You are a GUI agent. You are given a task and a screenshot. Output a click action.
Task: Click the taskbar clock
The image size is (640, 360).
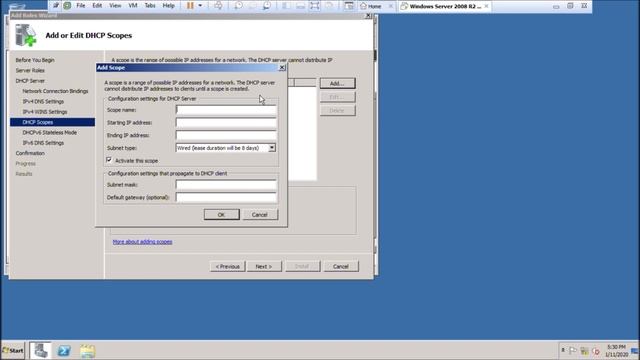click(616, 351)
